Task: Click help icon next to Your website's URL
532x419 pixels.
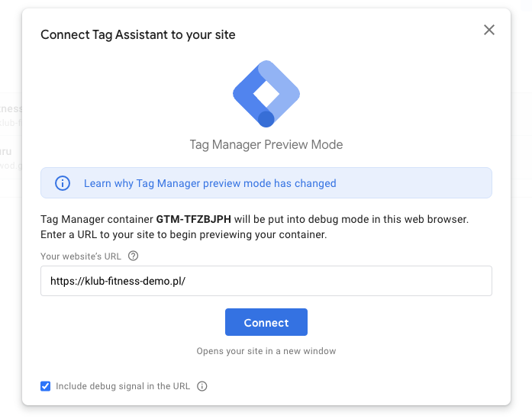Action: (134, 256)
